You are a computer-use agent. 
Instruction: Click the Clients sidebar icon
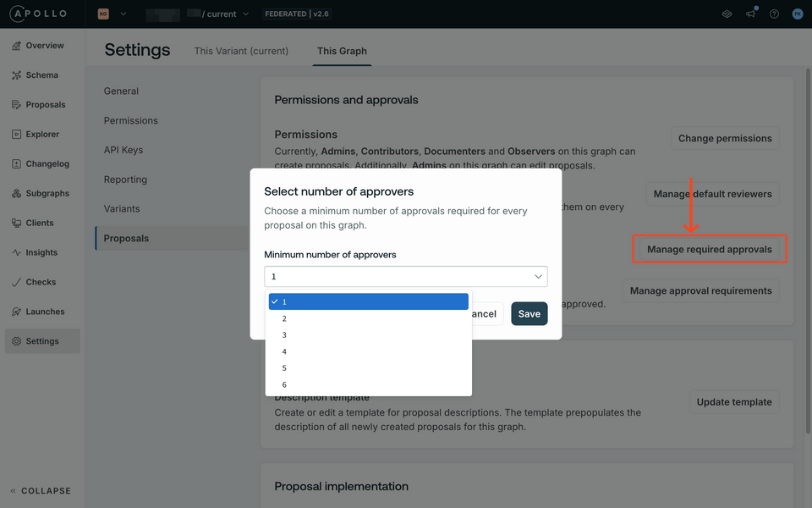click(17, 223)
